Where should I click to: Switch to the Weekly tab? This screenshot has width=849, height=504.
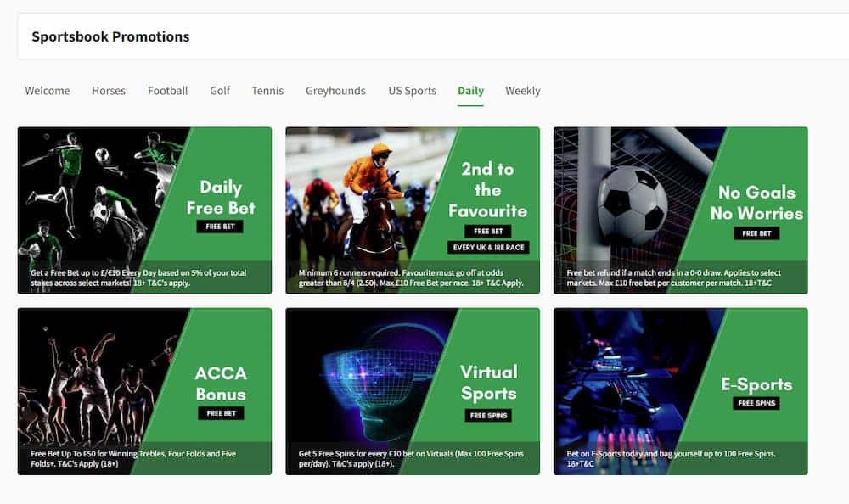coord(522,91)
